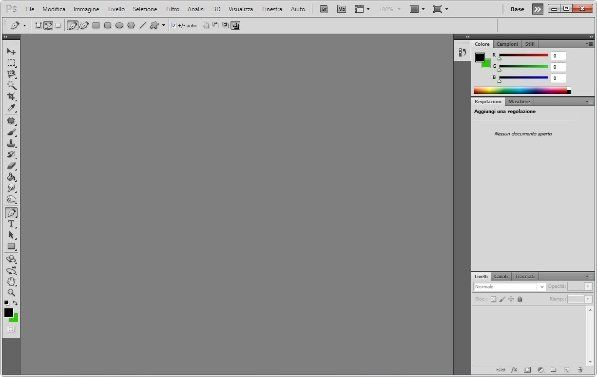This screenshot has height=377, width=597.
Task: Select the Zoom tool in the toolbox
Action: tap(11, 293)
